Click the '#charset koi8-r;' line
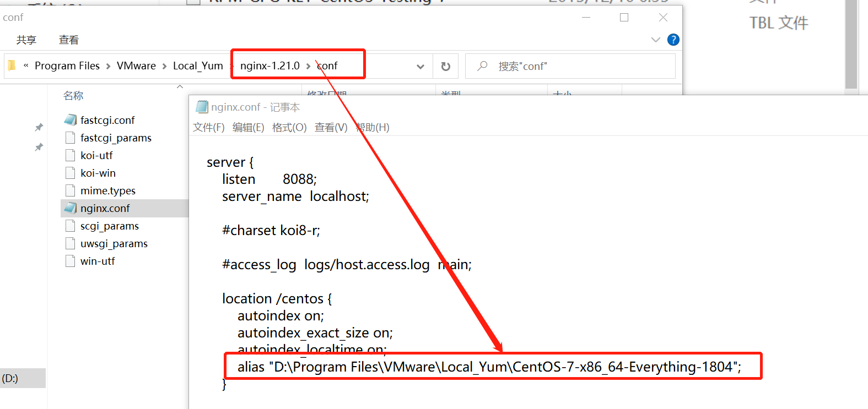The height and width of the screenshot is (409, 868). tap(271, 230)
